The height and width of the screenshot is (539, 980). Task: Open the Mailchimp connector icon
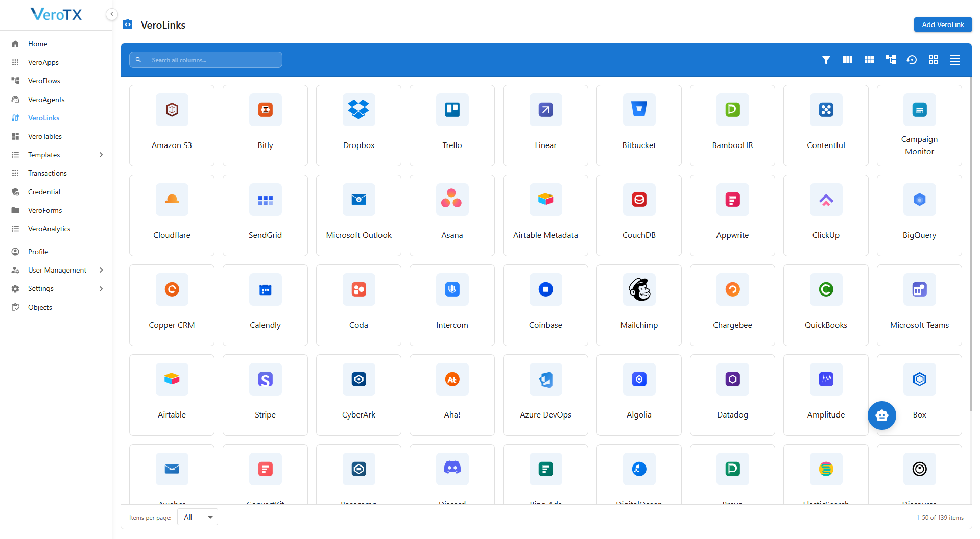[639, 289]
